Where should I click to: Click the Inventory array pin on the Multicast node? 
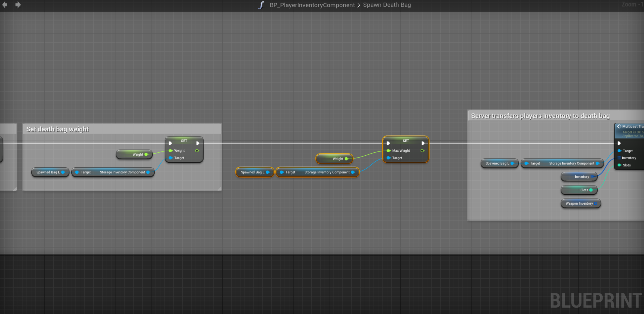(x=619, y=158)
